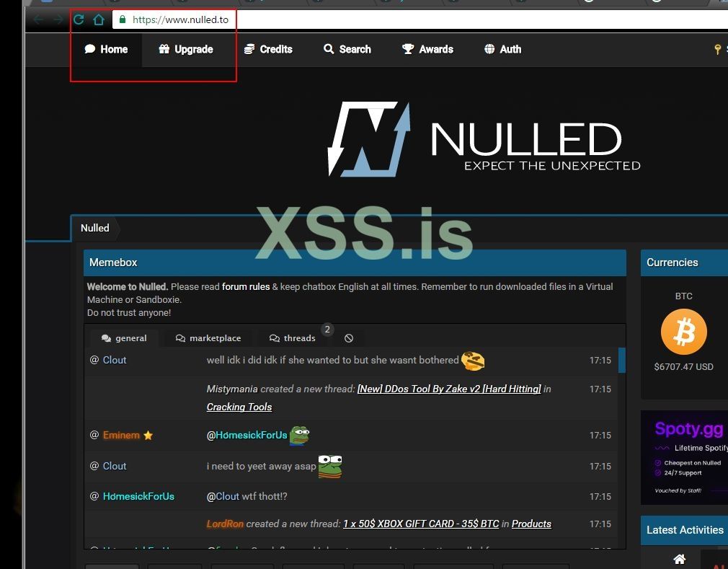Screen dimensions: 728x569
Task: Click the threads badge showing 2
Action: (327, 330)
